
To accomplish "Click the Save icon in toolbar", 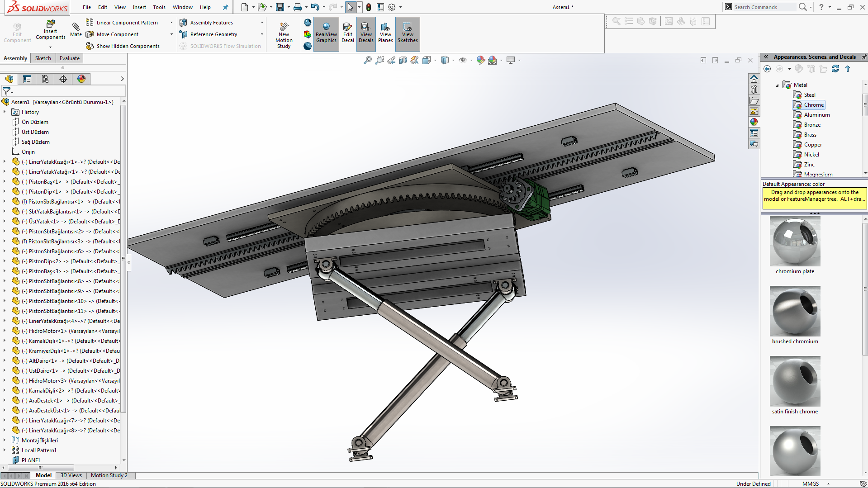I will tap(280, 7).
